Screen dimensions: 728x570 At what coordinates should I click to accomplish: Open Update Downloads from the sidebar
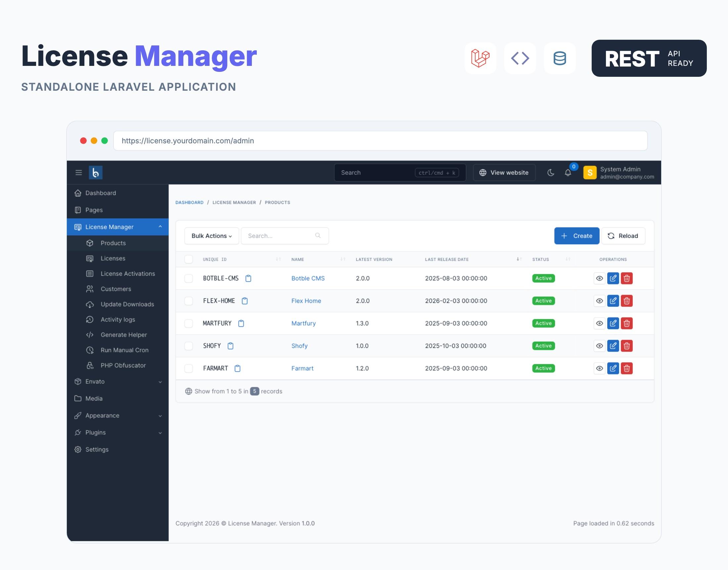click(x=127, y=304)
